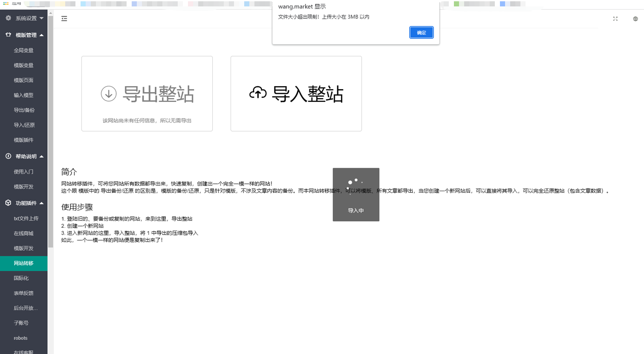Click the cloud upload icon in 导入整站
The height and width of the screenshot is (354, 644).
[258, 93]
